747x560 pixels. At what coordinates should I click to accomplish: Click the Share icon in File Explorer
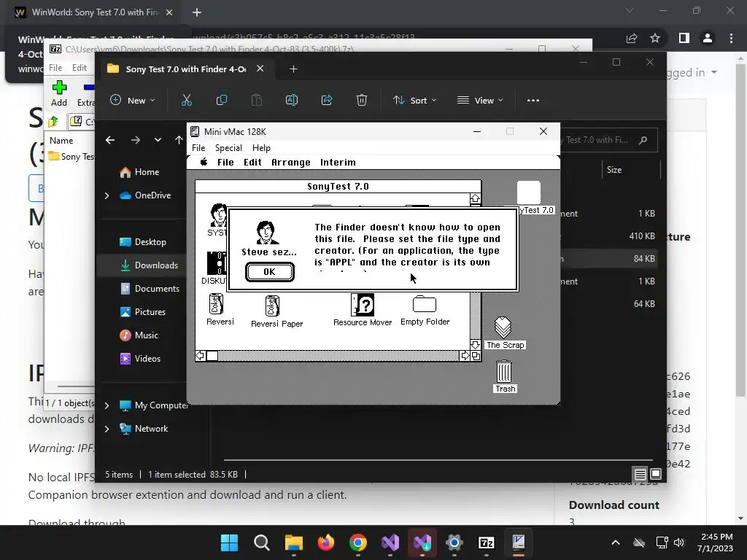point(327,101)
